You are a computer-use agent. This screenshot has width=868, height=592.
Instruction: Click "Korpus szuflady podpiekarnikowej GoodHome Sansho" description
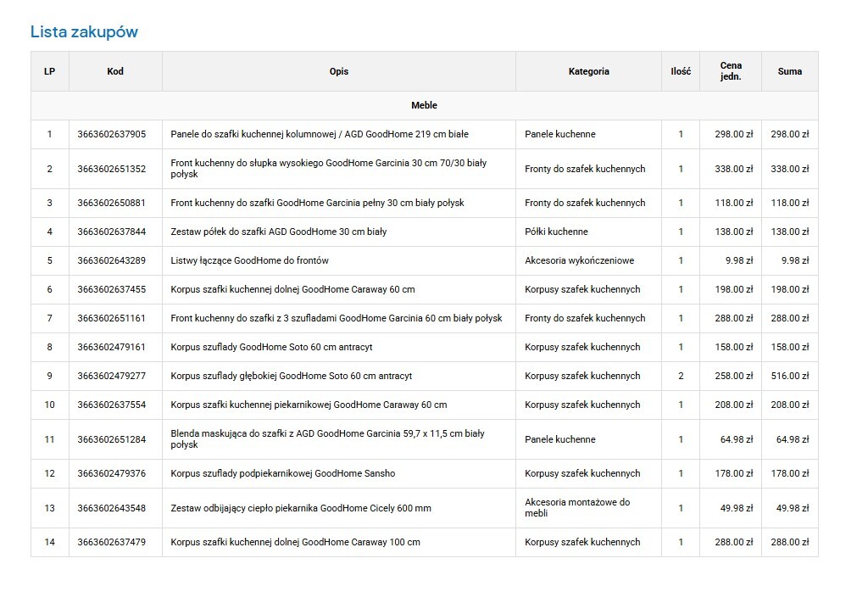pyautogui.click(x=282, y=473)
